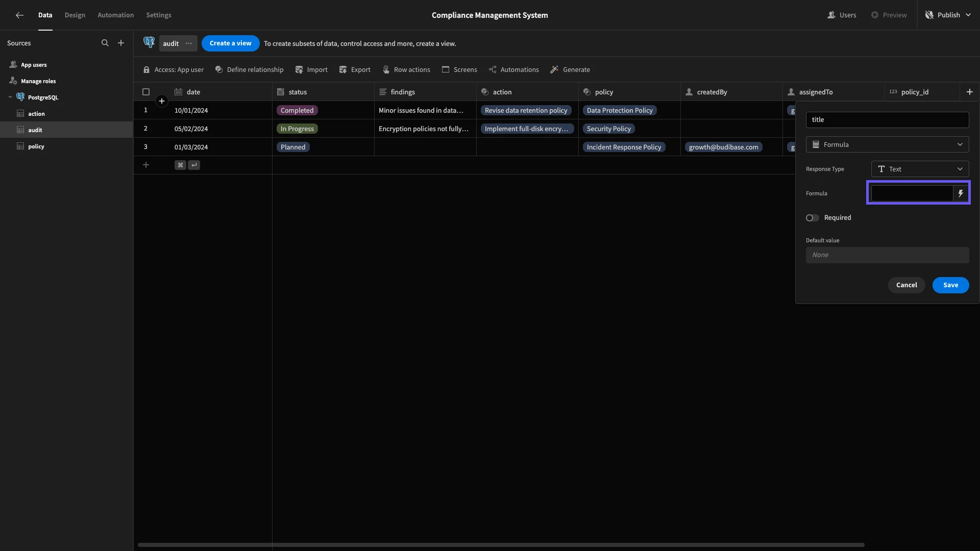The width and height of the screenshot is (980, 551).
Task: Switch to the Design tab
Action: pyautogui.click(x=75, y=15)
